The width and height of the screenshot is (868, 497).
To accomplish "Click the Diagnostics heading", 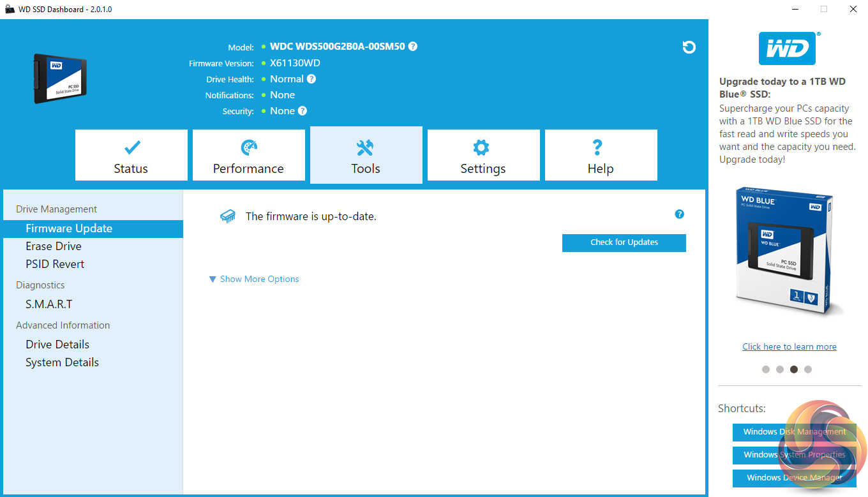I will tap(40, 285).
